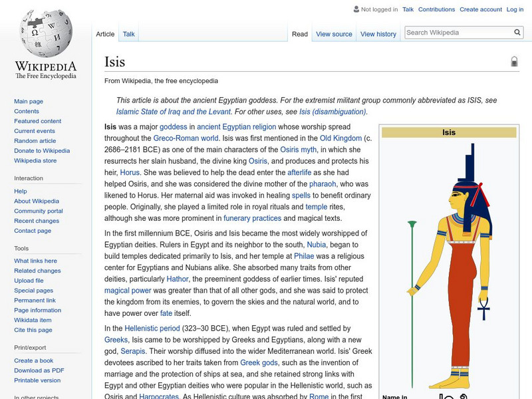Image resolution: width=532 pixels, height=399 pixels.
Task: Follow the Greeks link
Action: pyautogui.click(x=116, y=340)
